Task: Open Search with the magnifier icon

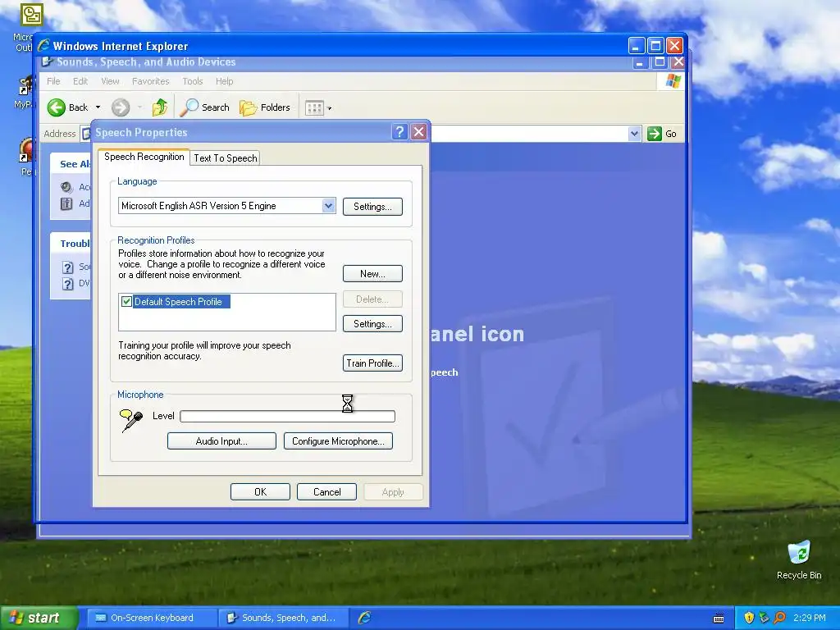Action: click(189, 107)
